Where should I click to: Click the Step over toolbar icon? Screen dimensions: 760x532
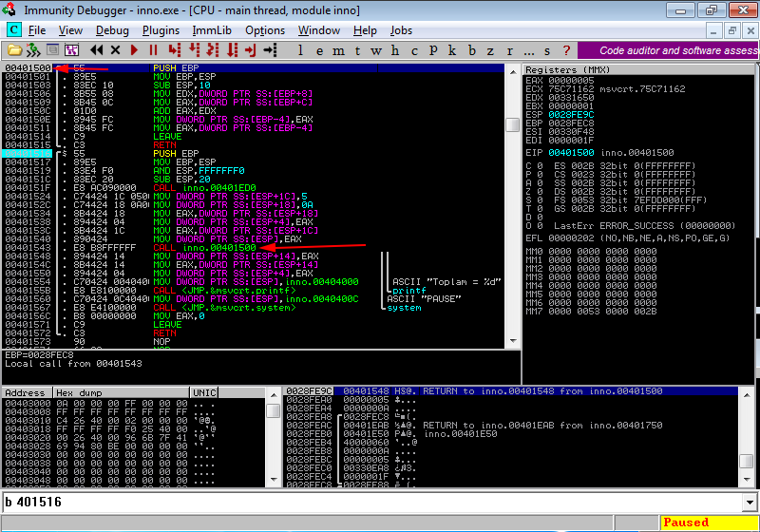pyautogui.click(x=194, y=50)
